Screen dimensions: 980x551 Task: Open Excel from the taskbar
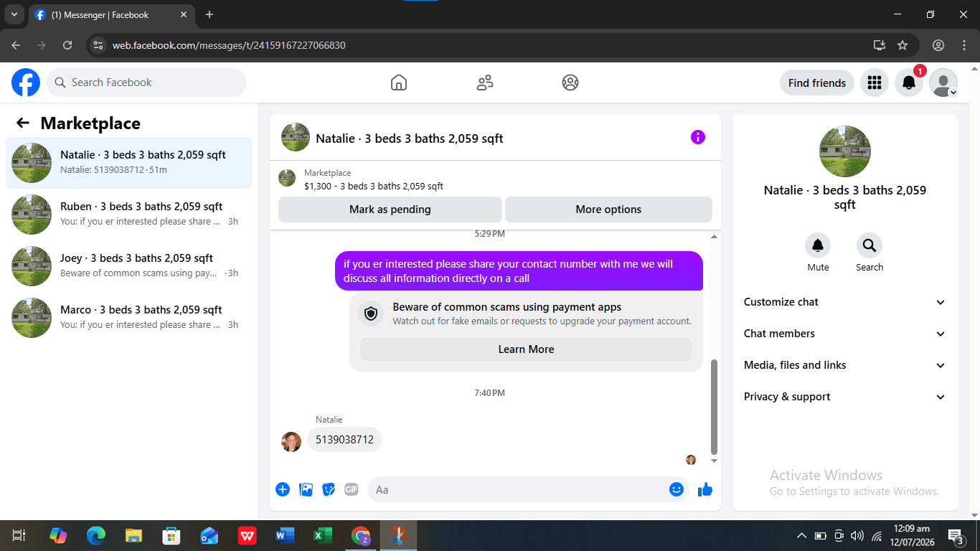[323, 535]
